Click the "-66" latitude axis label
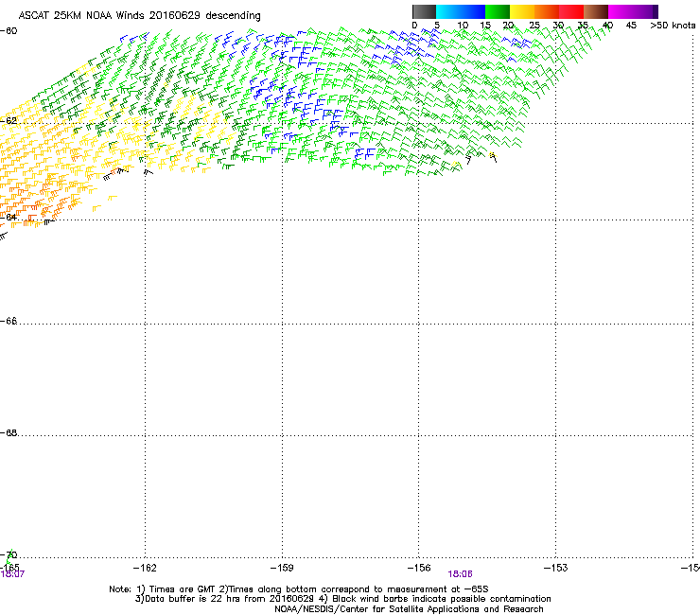The image size is (700, 615). (9, 321)
